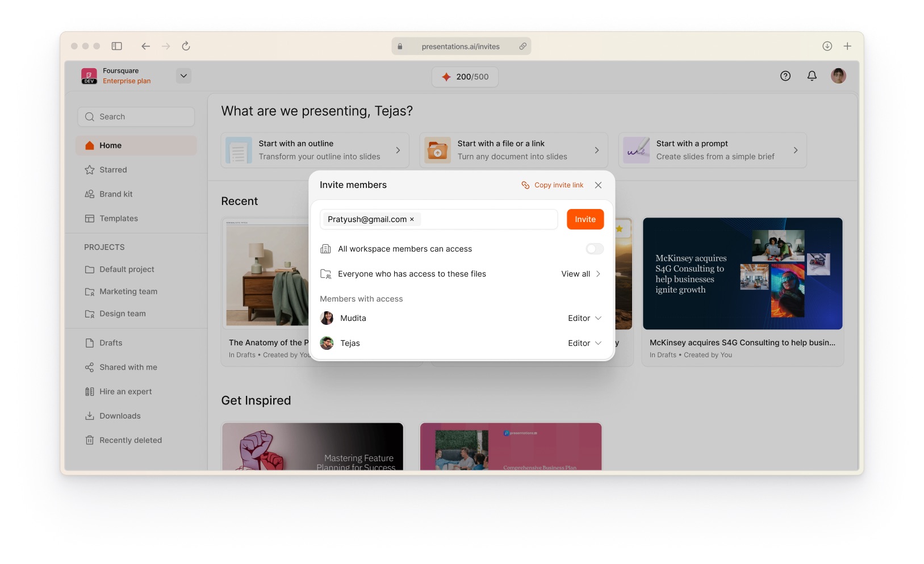Open Templates in sidebar

pyautogui.click(x=136, y=219)
